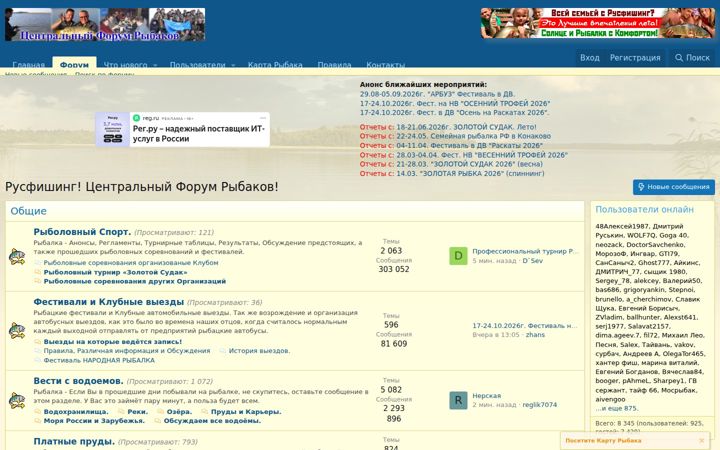Viewport: 720px width, 450px height.
Task: Open Профессиональный турнир latest thread
Action: [525, 252]
